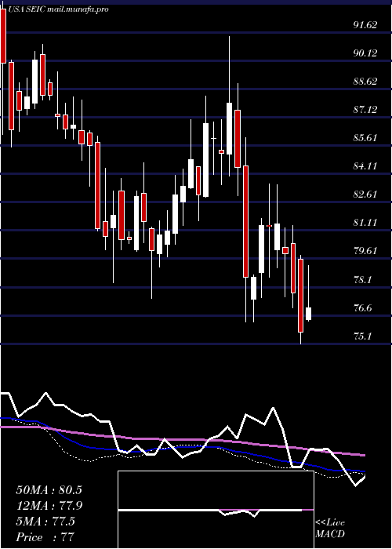Click inside the MACD indicator box
The width and height of the screenshot is (392, 549).
(216, 510)
